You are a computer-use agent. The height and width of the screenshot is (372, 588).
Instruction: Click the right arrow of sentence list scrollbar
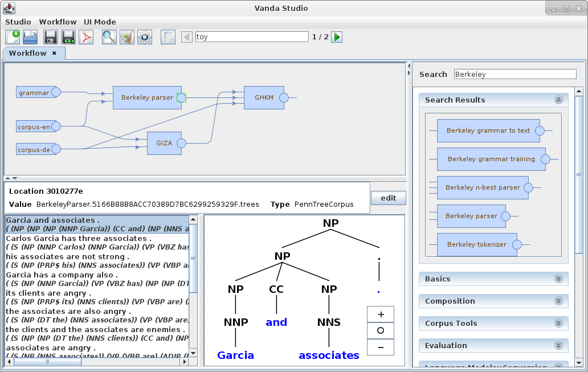point(185,362)
